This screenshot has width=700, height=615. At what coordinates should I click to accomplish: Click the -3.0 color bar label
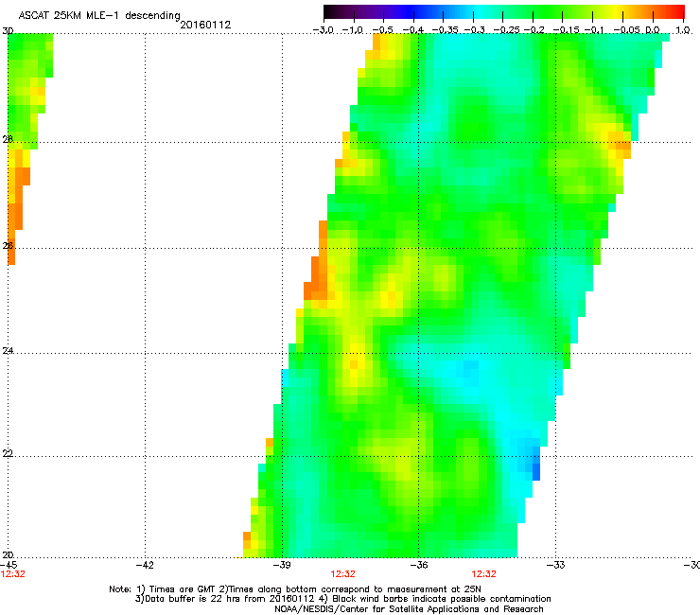[323, 30]
